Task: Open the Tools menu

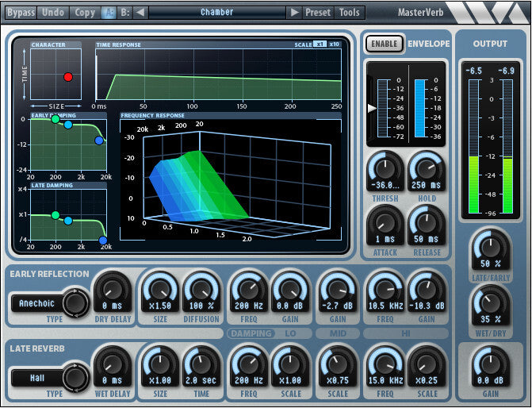Action: coord(349,12)
